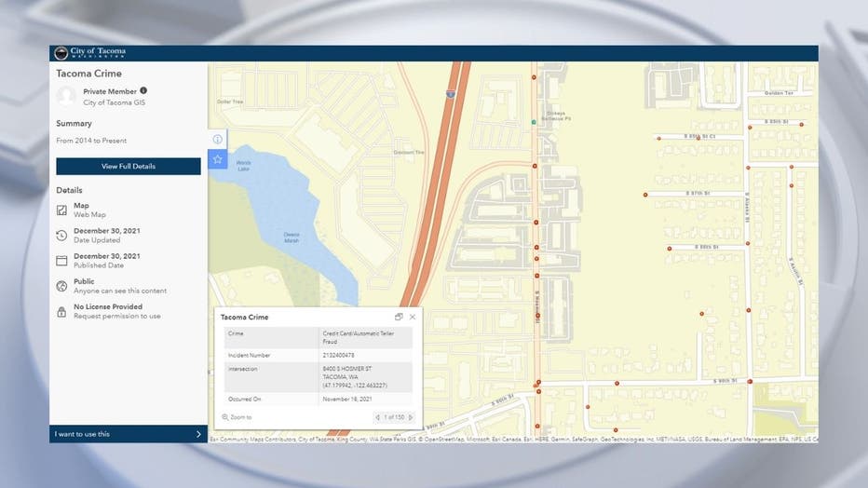Click the No License Provided lock icon
868x488 pixels.
pyautogui.click(x=61, y=311)
